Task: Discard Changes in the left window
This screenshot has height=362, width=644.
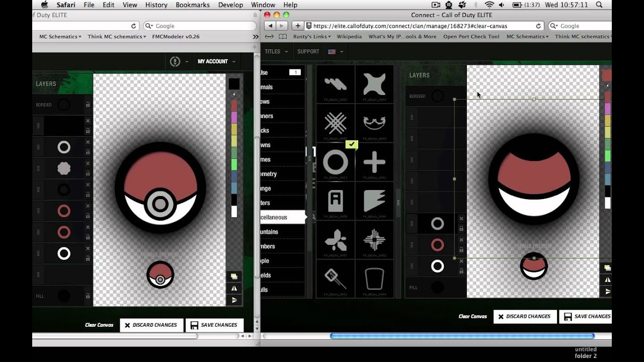Action: point(150,325)
